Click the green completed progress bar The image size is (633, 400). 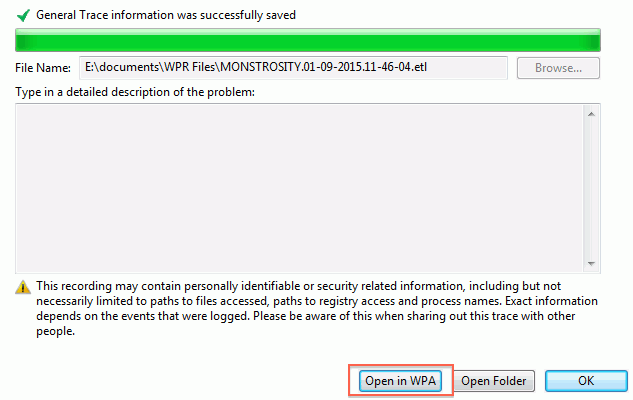[x=308, y=40]
